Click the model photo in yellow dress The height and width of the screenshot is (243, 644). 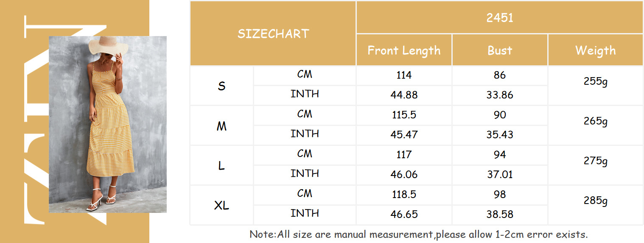tap(108, 124)
